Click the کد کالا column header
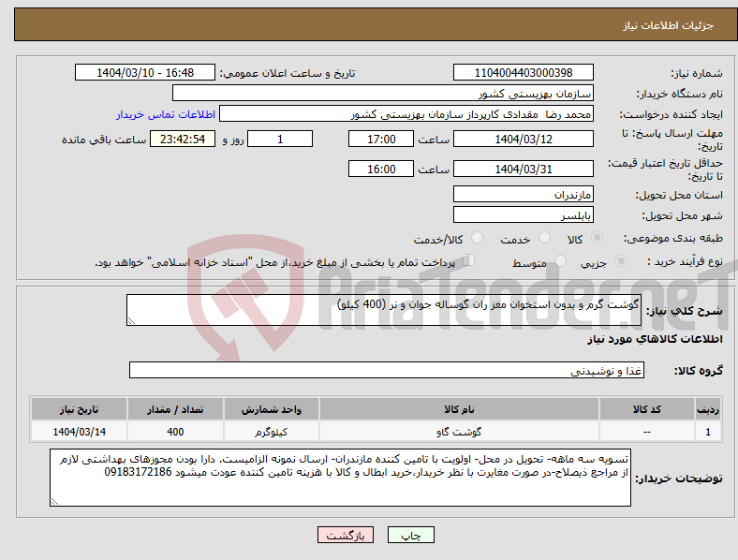 tap(647, 409)
